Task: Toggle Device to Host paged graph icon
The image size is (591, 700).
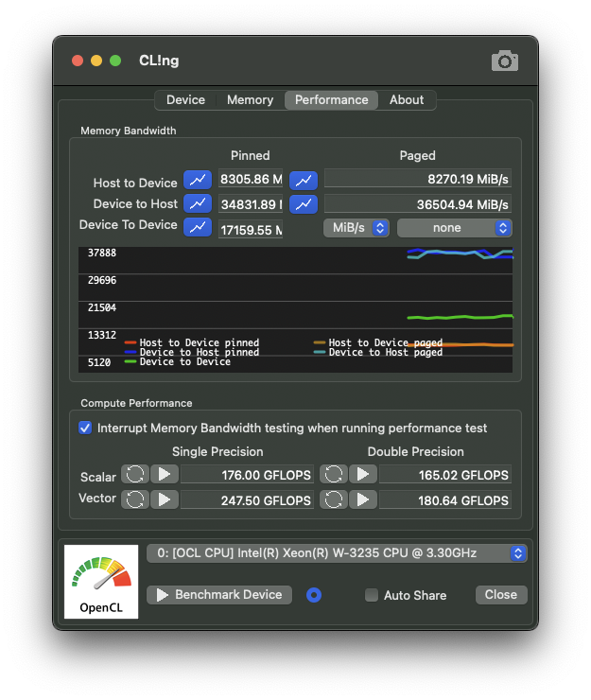Action: 304,203
